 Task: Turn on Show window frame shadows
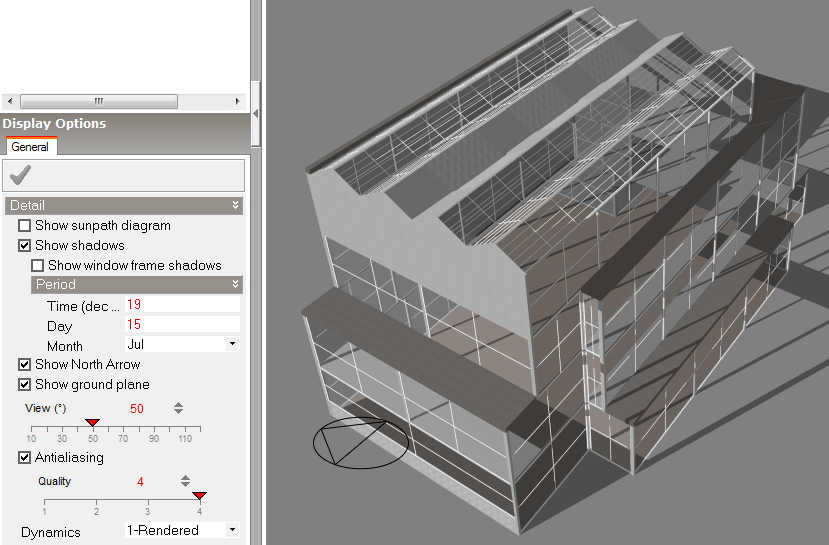coord(38,266)
